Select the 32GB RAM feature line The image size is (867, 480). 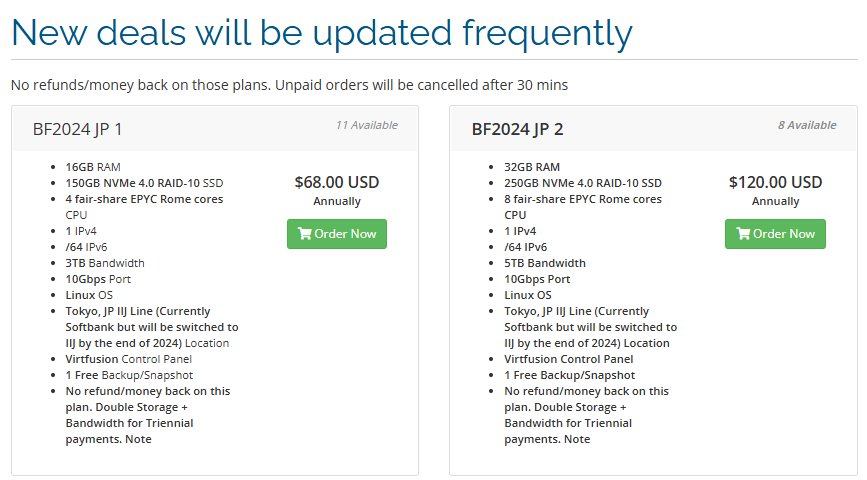point(532,167)
